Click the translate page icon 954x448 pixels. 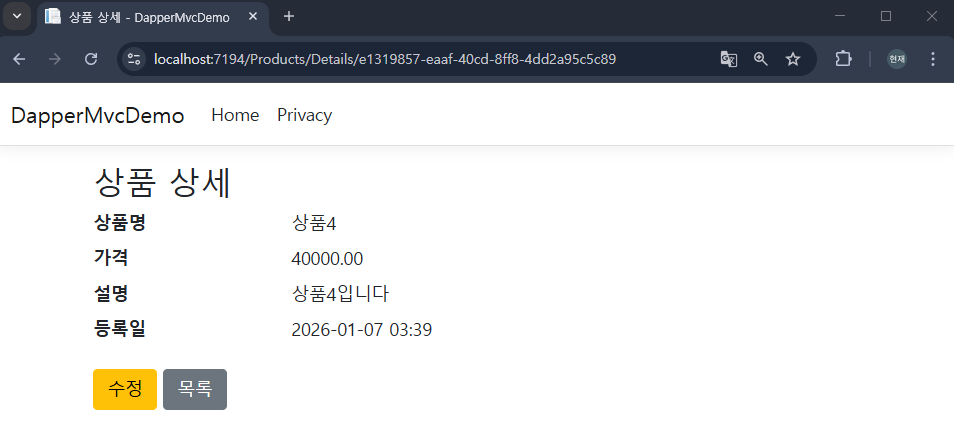[x=729, y=59]
